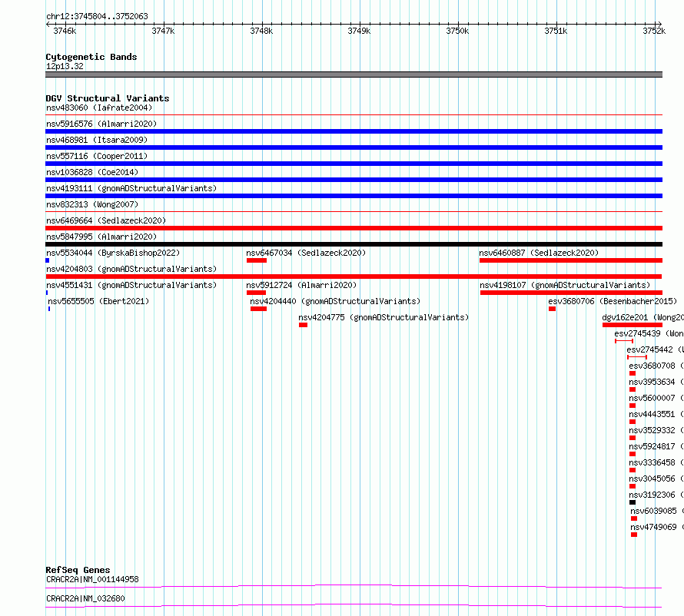This screenshot has width=684, height=616.
Task: Click the nsv557116 (Cooper2011) label
Action: click(97, 156)
